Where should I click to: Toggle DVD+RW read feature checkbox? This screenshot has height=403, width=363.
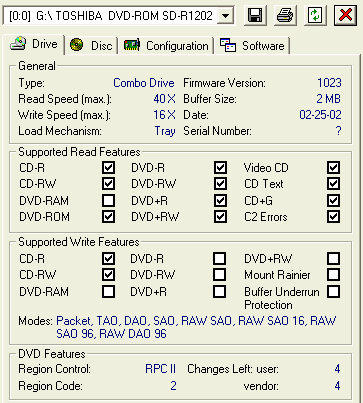220,217
